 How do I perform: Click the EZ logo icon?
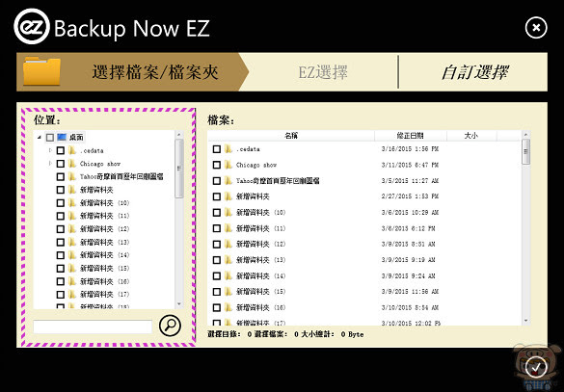click(32, 27)
